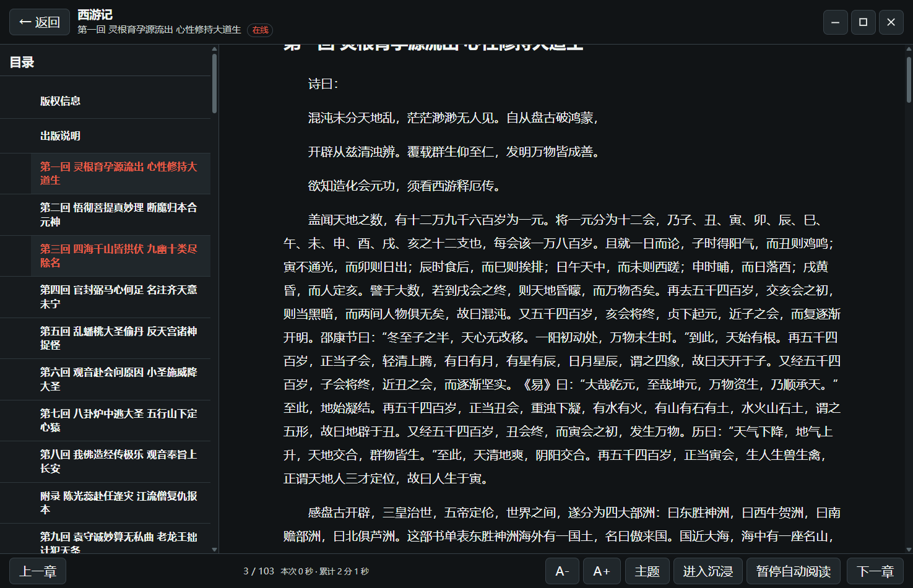Click the contents list scroll-down arrow
913x588 pixels.
[215, 549]
